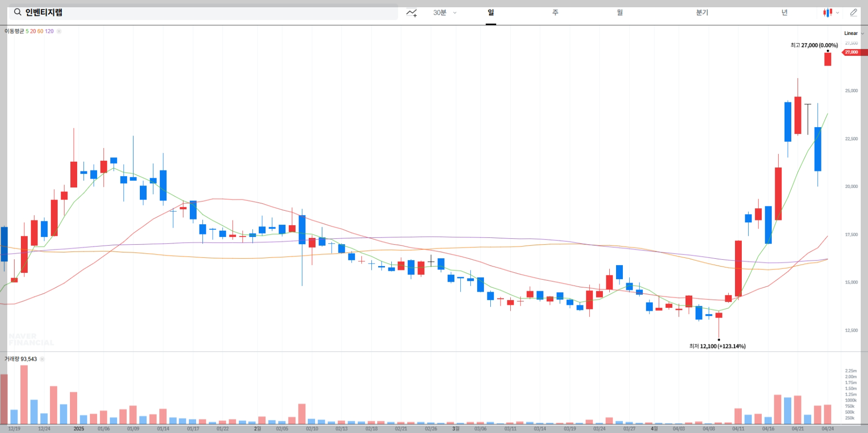The image size is (868, 433).
Task: Click the 02/10 date axis label
Action: click(312, 429)
